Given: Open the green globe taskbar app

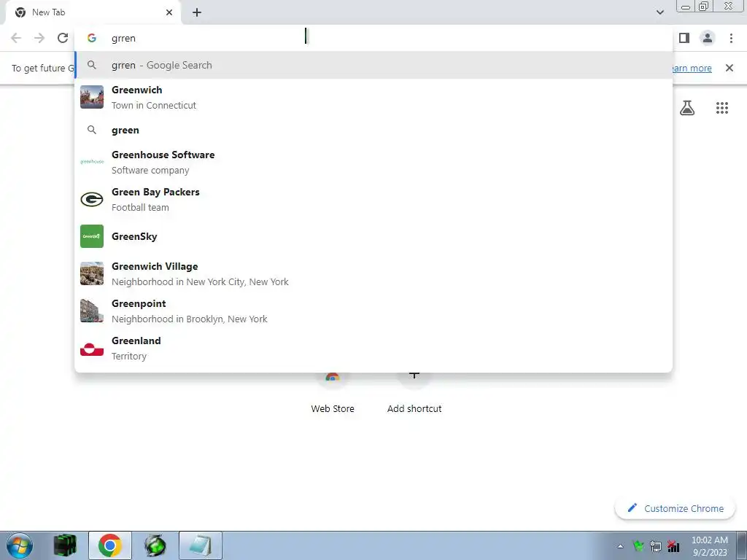Looking at the screenshot, I should click(x=155, y=545).
